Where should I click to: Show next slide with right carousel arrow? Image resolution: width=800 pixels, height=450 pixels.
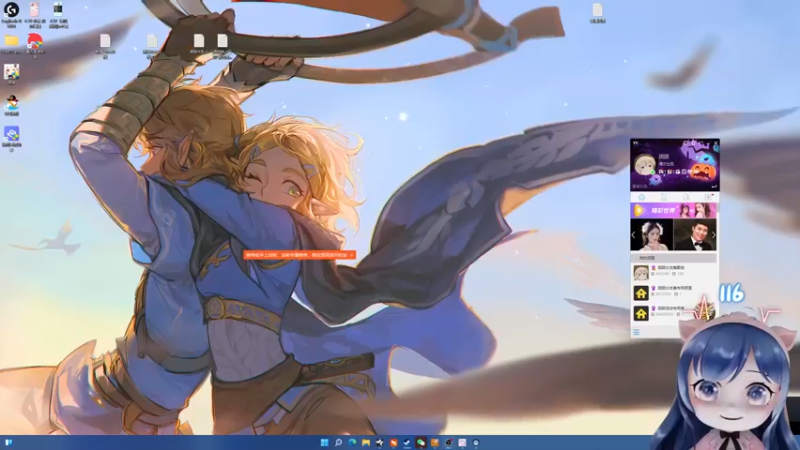[x=713, y=235]
